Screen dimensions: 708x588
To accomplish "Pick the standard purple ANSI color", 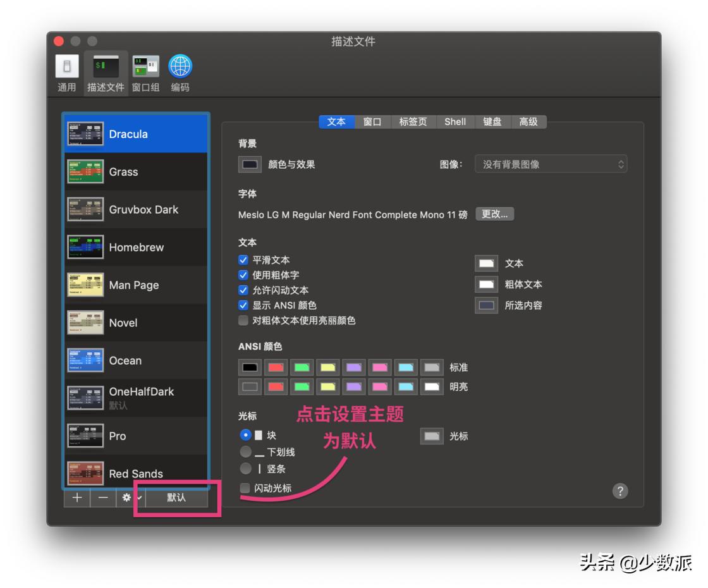I will coord(354,367).
